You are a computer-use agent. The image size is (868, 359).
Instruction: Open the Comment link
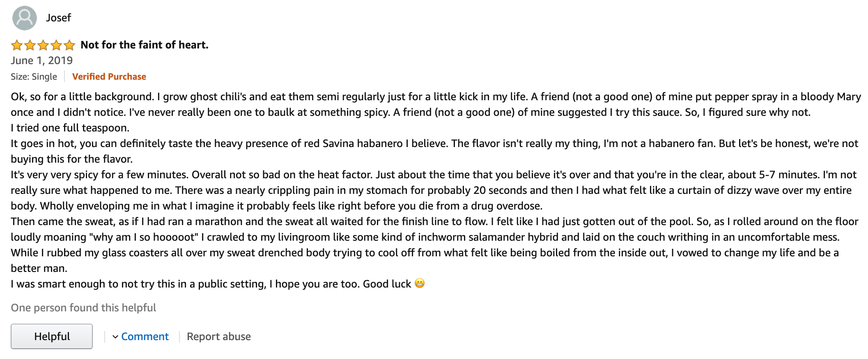pyautogui.click(x=145, y=337)
